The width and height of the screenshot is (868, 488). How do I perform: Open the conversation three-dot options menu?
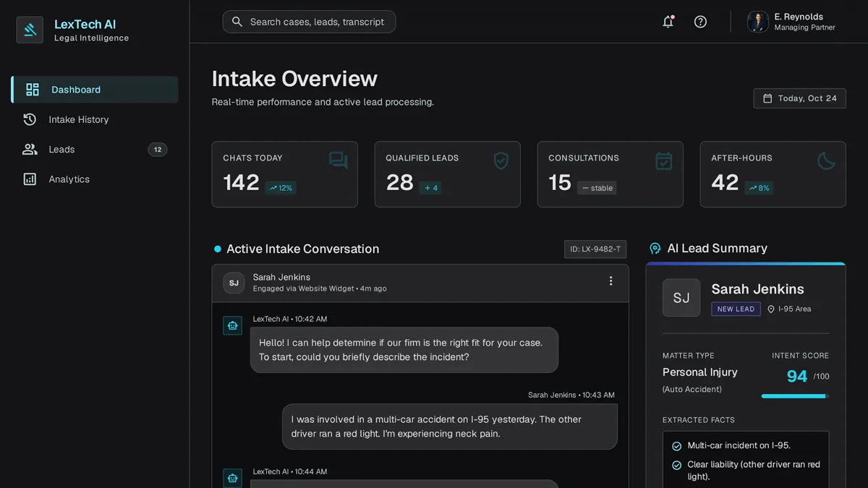[x=610, y=281]
